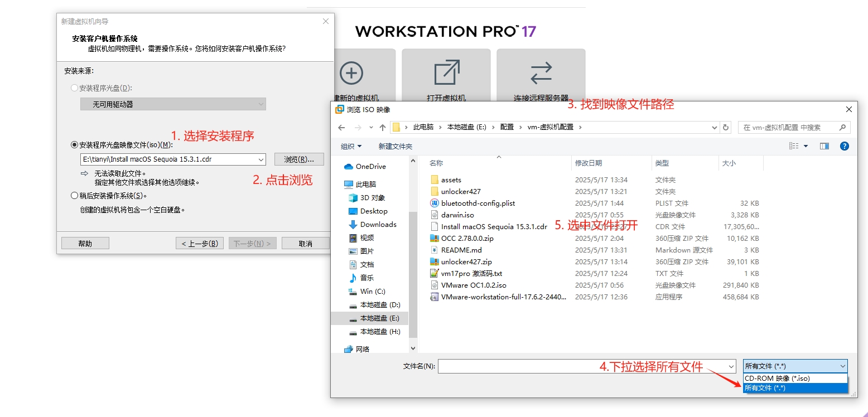Expand the 文件名 history dropdown arrow

731,366
